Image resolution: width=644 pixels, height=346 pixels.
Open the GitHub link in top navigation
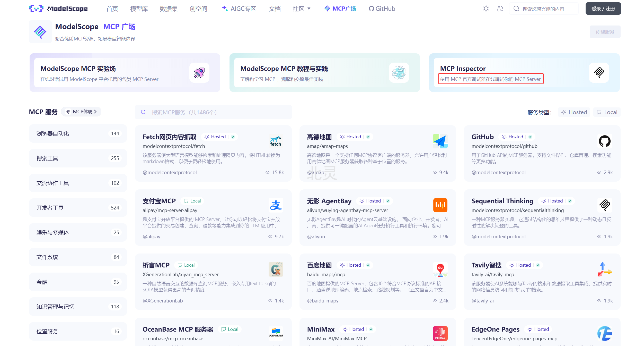382,9
